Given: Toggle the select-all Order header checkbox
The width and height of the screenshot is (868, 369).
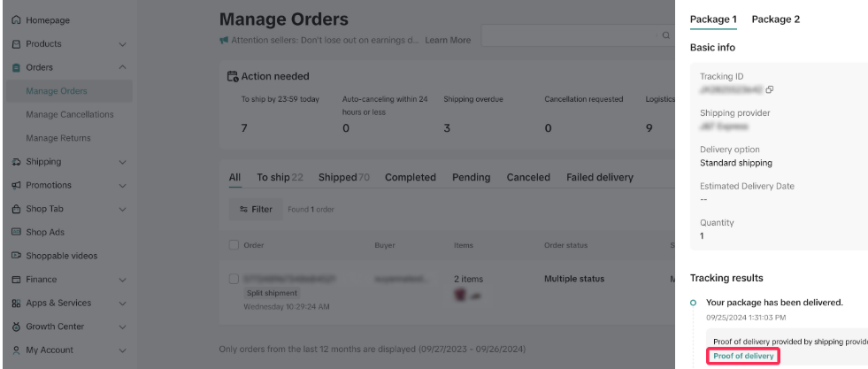Looking at the screenshot, I should click(x=234, y=245).
